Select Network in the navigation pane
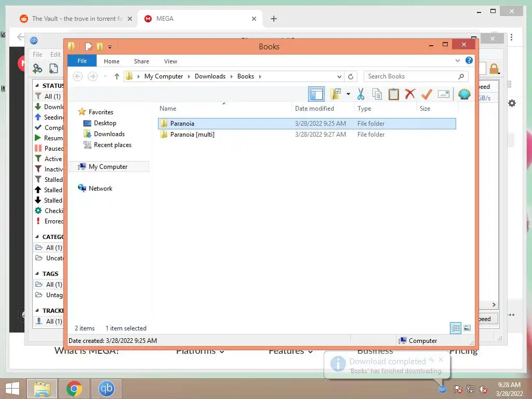Screen dimensions: 532x399 pos(100,188)
